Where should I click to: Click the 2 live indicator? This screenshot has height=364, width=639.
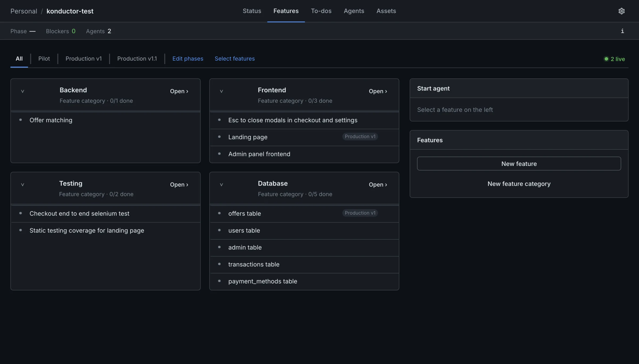coord(615,59)
